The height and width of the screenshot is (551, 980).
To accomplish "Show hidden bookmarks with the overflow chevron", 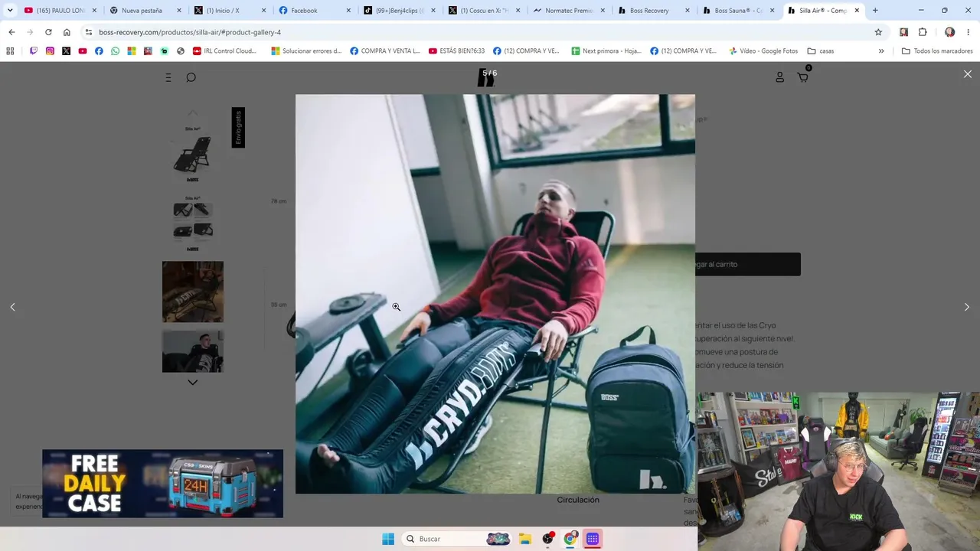I will pyautogui.click(x=881, y=51).
